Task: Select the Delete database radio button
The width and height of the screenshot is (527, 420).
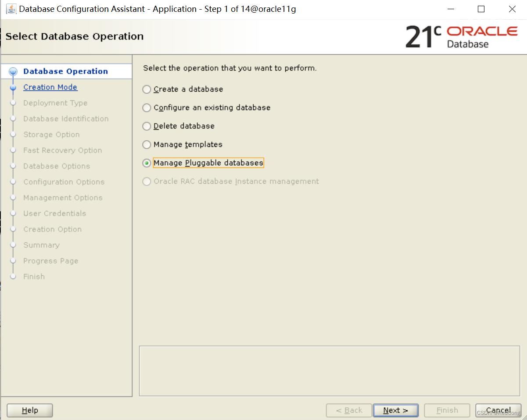Action: pyautogui.click(x=147, y=126)
